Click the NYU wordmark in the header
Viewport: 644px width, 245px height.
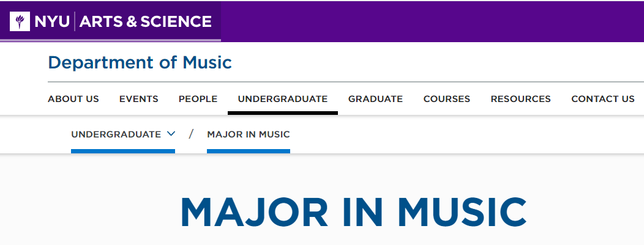pyautogui.click(x=52, y=21)
